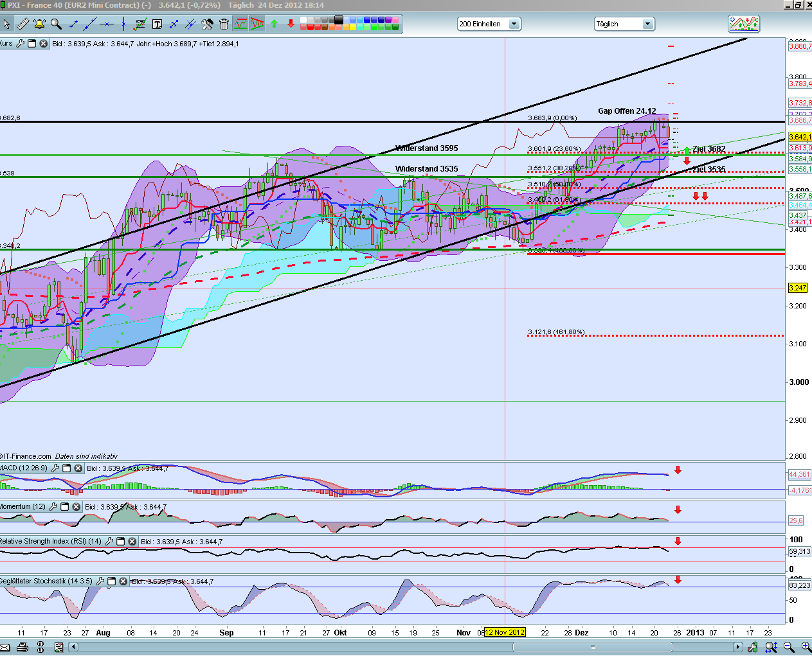Select the parallel line copy tool
Image resolution: width=812 pixels, height=656 pixels.
tap(174, 24)
